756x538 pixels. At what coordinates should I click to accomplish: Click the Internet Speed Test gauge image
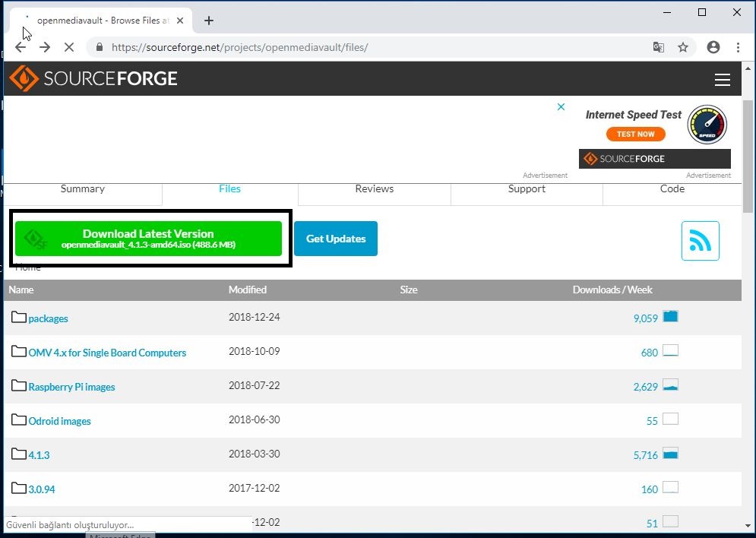[x=707, y=125]
